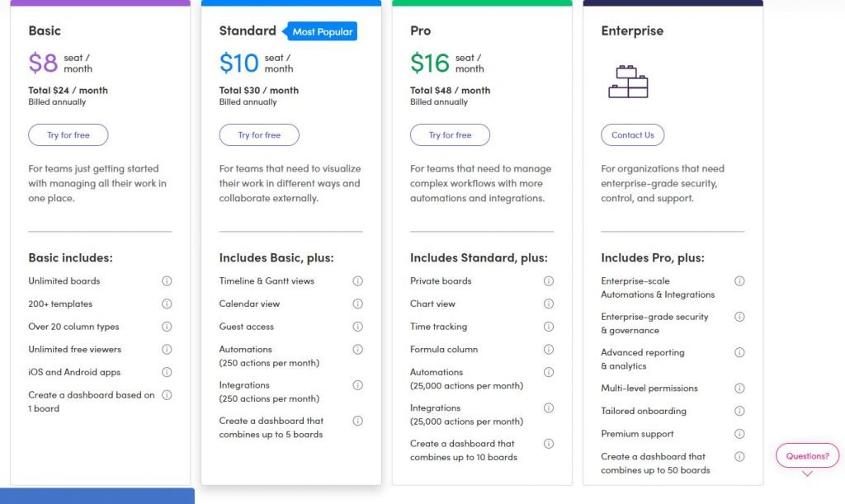
Task: Click info icon next to Formula column
Action: click(549, 350)
